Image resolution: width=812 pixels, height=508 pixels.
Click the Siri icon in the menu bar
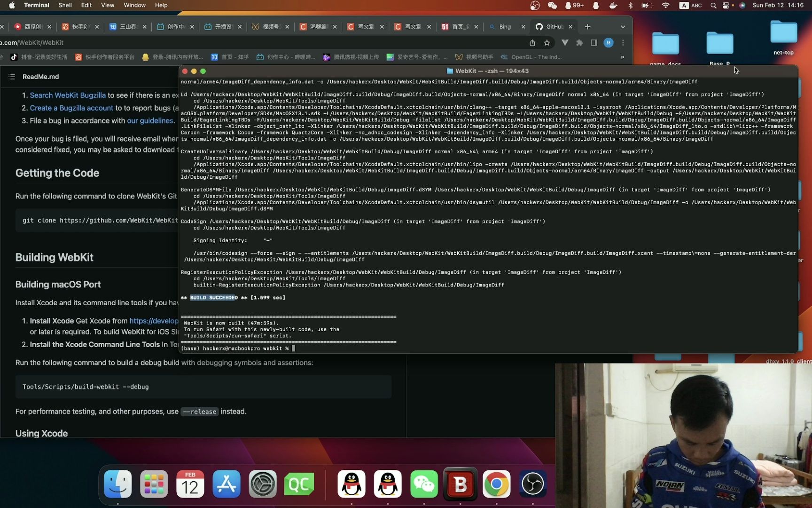click(x=742, y=5)
